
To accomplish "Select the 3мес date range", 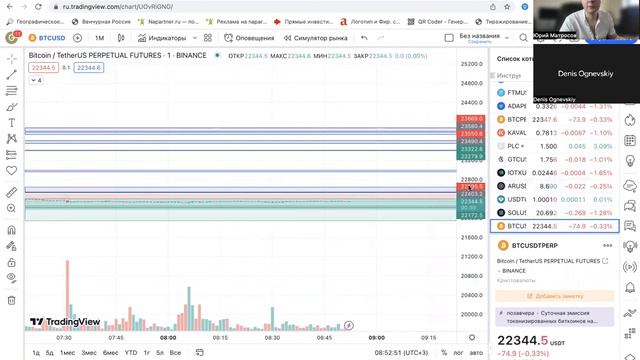I will click(x=89, y=353).
